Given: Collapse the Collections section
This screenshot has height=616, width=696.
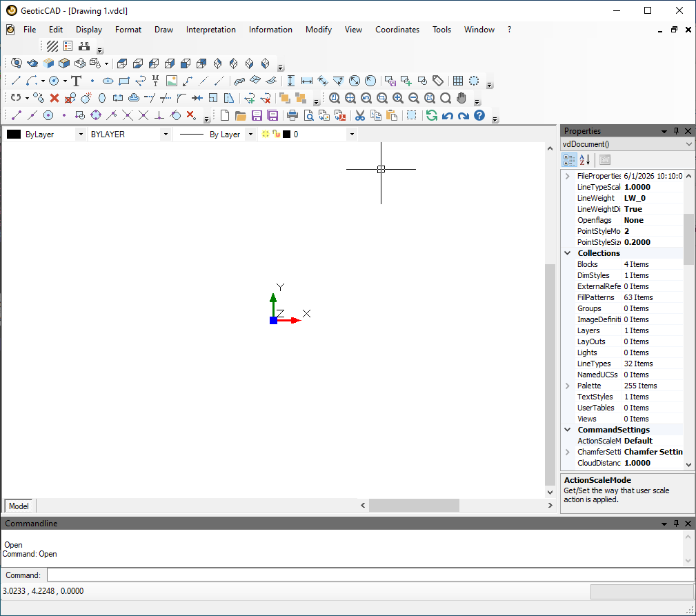Looking at the screenshot, I should (567, 253).
